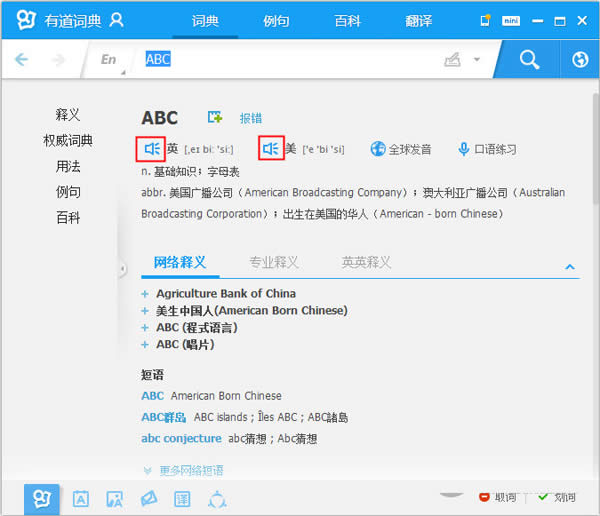The width and height of the screenshot is (600, 516).
Task: Switch to mini window mode
Action: [511, 21]
